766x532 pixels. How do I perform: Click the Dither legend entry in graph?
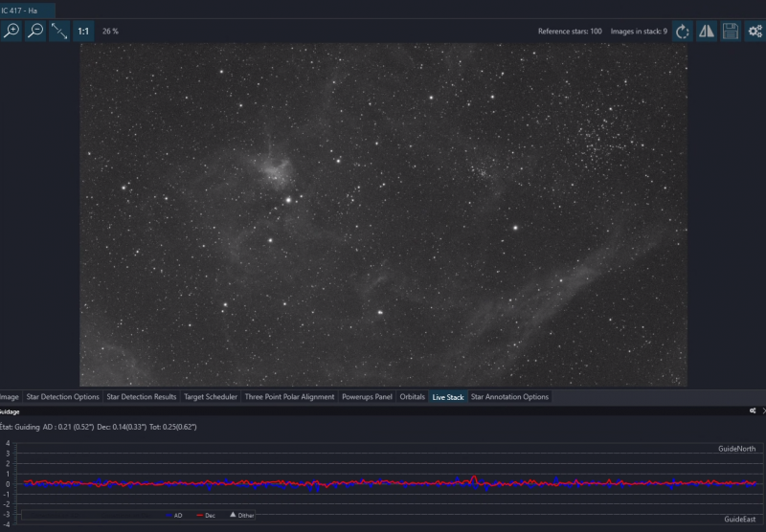242,515
